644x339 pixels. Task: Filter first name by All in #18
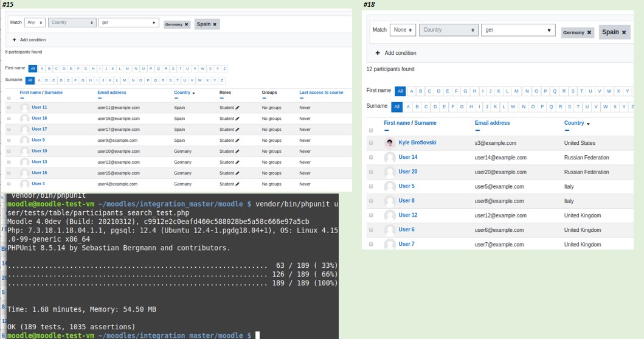coord(400,91)
